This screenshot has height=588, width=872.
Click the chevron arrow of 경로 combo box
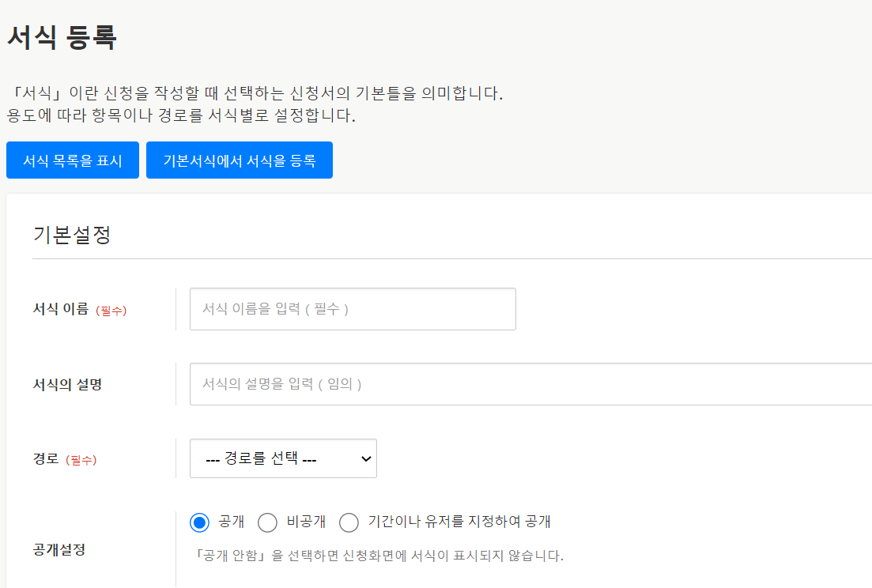(x=365, y=459)
